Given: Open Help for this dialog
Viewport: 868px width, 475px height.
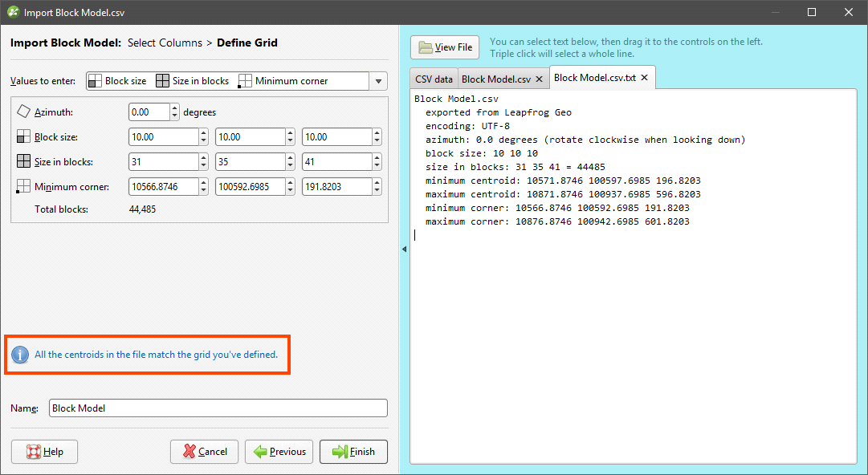Looking at the screenshot, I should (44, 452).
